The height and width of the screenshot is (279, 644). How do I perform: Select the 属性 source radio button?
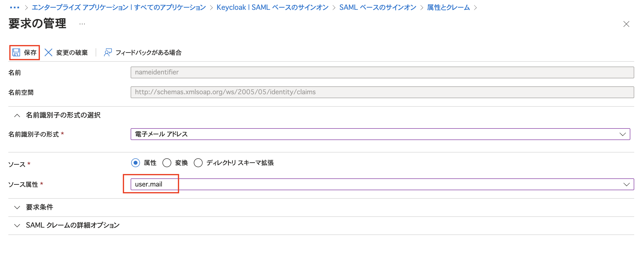coord(136,163)
